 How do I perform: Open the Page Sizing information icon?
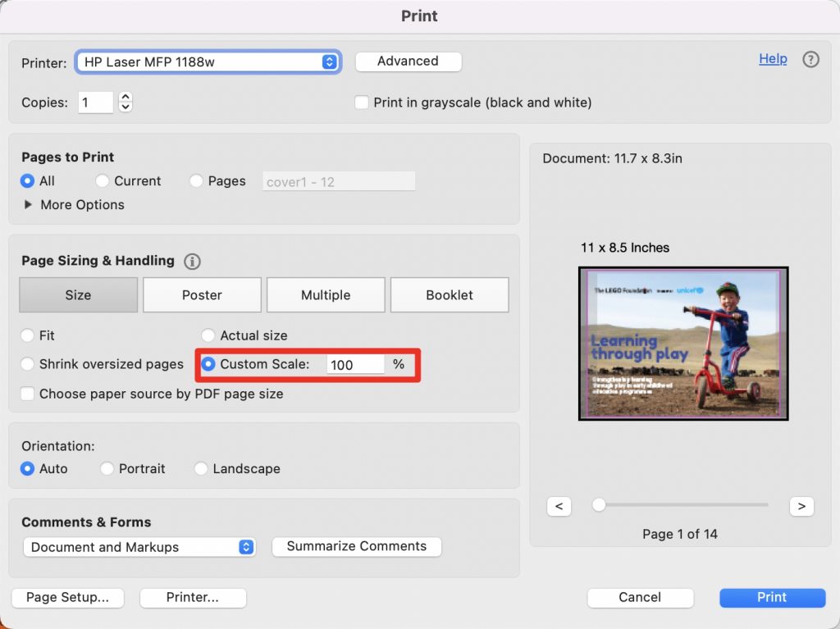pyautogui.click(x=192, y=261)
